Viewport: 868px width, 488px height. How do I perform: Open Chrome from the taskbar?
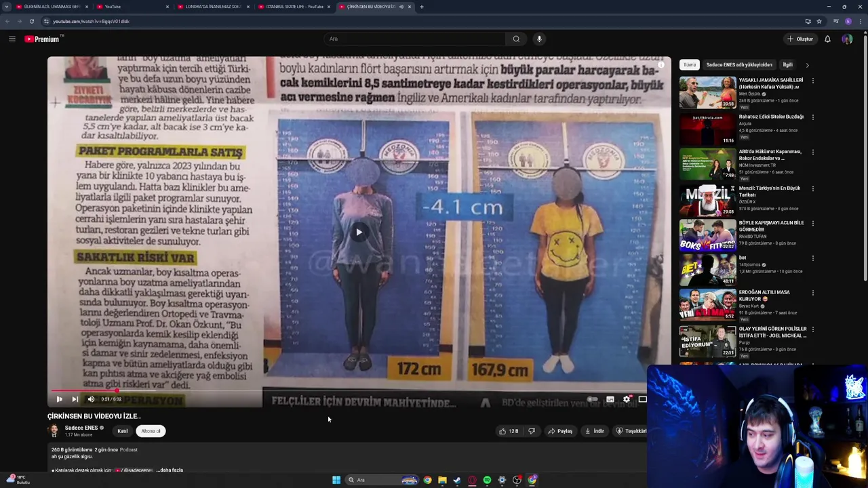tap(427, 480)
